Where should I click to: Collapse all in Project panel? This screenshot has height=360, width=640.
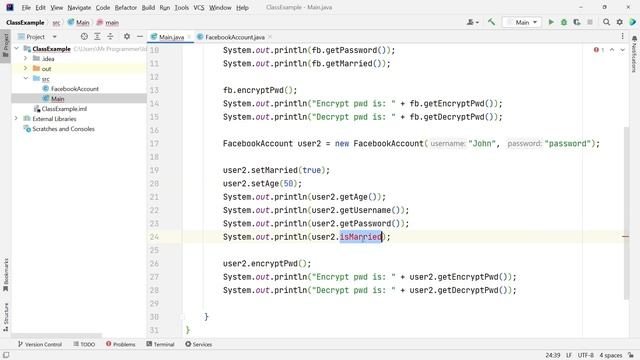(110, 37)
